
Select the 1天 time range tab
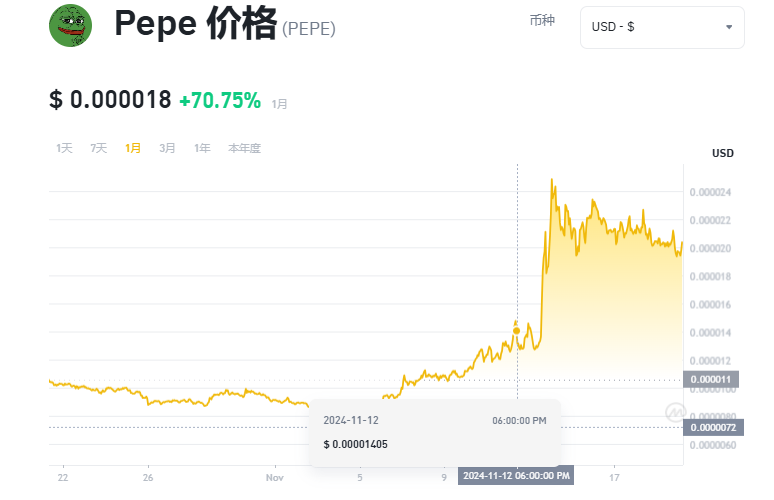[x=64, y=148]
